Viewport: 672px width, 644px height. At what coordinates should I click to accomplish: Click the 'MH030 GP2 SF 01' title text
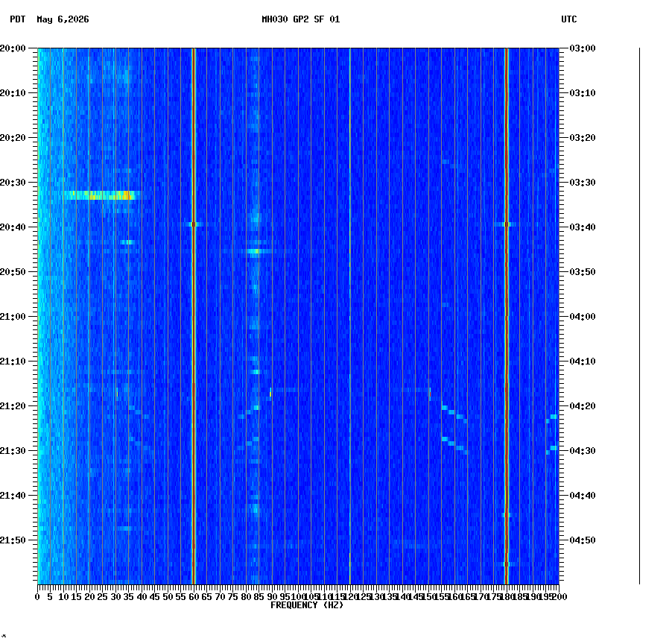tap(300, 19)
